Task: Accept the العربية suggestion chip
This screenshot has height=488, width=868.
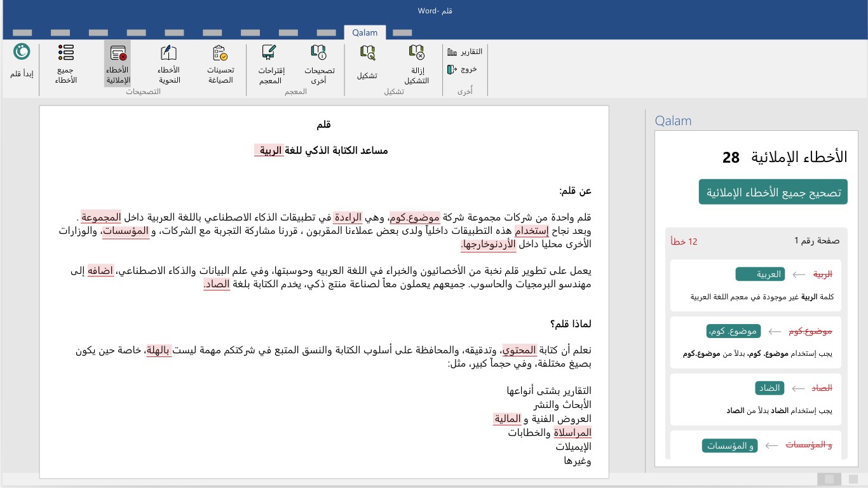Action: pos(760,274)
